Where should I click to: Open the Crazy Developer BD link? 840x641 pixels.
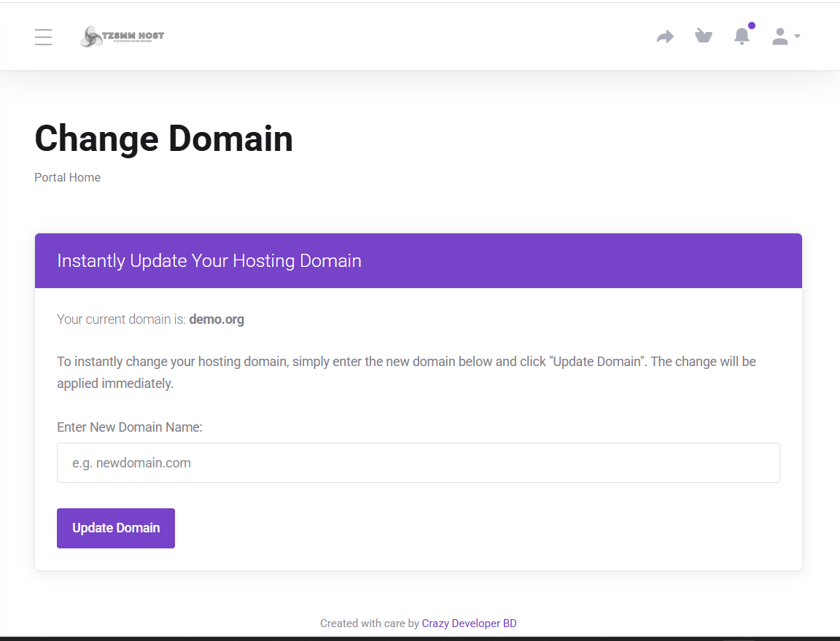tap(469, 623)
